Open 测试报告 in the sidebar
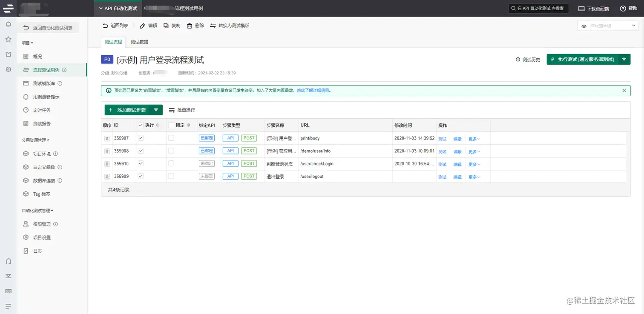Viewport: 644px width, 314px height. (42, 123)
